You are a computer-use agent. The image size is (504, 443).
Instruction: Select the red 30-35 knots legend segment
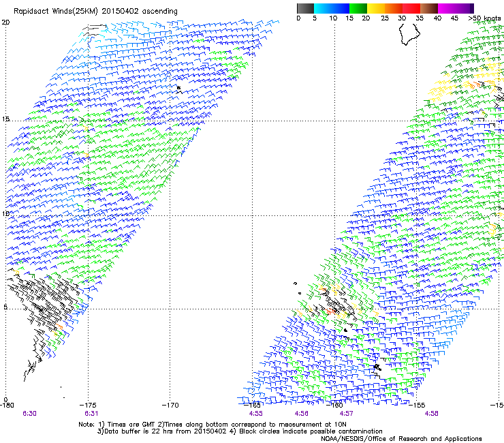[x=411, y=8]
